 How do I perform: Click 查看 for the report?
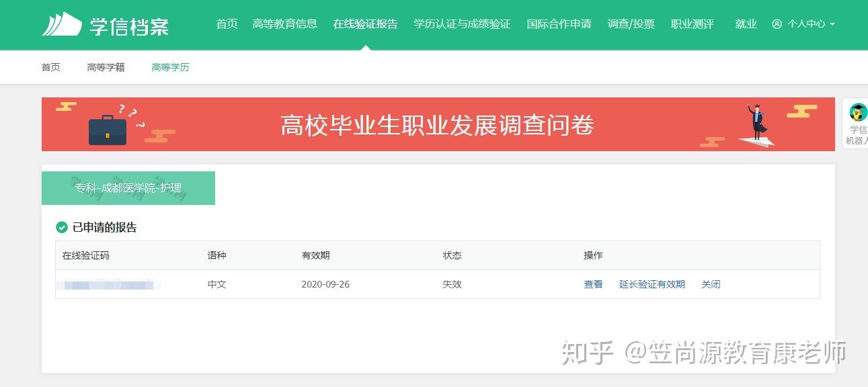pyautogui.click(x=593, y=284)
